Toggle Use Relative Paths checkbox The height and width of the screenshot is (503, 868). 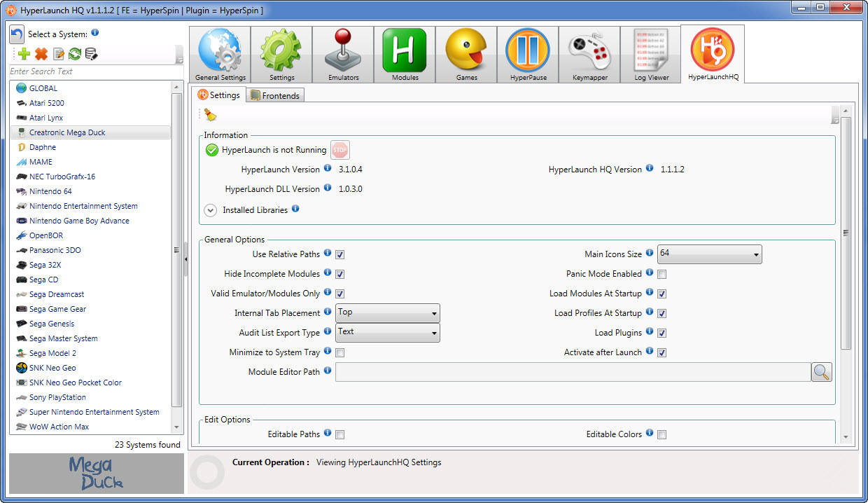340,255
